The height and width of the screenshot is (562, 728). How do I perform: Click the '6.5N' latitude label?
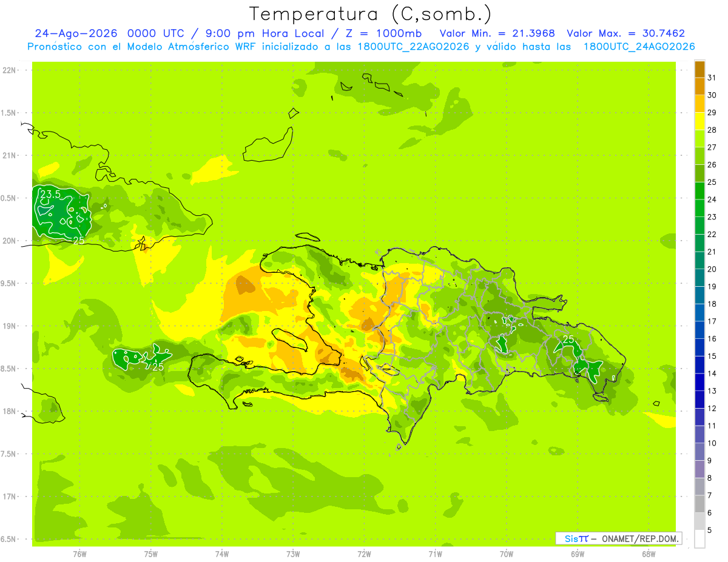click(10, 539)
